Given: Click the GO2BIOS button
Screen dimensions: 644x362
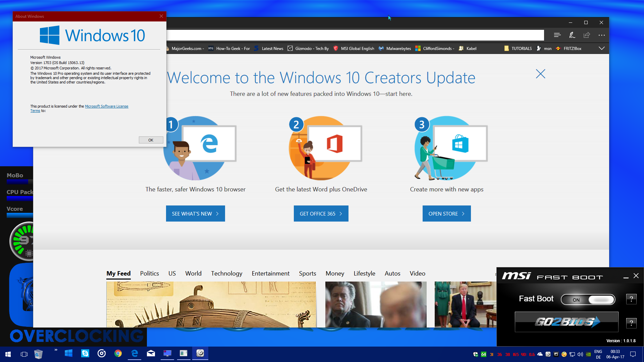Looking at the screenshot, I should coord(567,322).
